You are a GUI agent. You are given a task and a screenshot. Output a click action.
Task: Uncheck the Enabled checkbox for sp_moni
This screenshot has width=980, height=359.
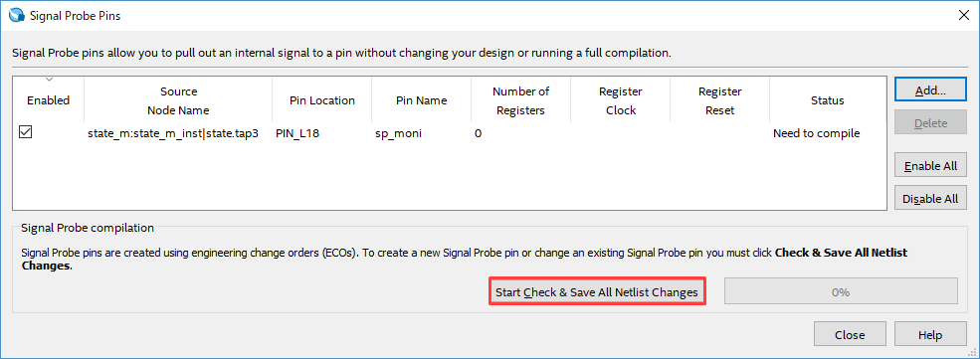point(26,132)
